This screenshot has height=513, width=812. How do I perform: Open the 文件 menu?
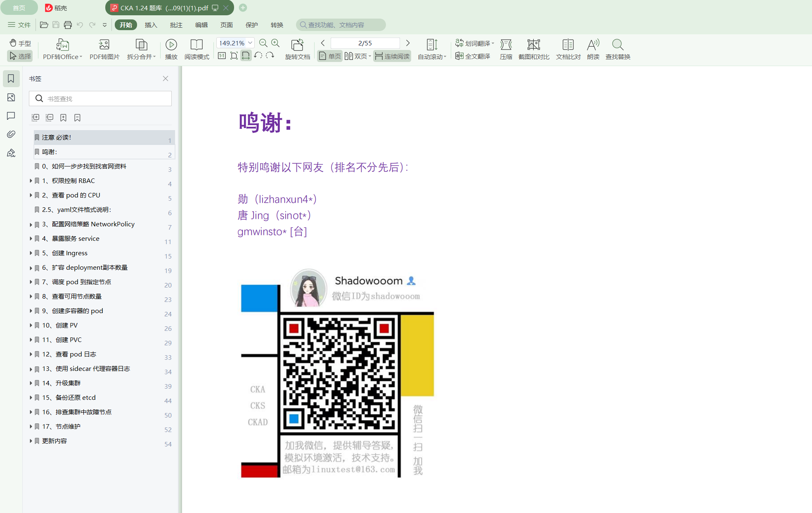point(19,25)
